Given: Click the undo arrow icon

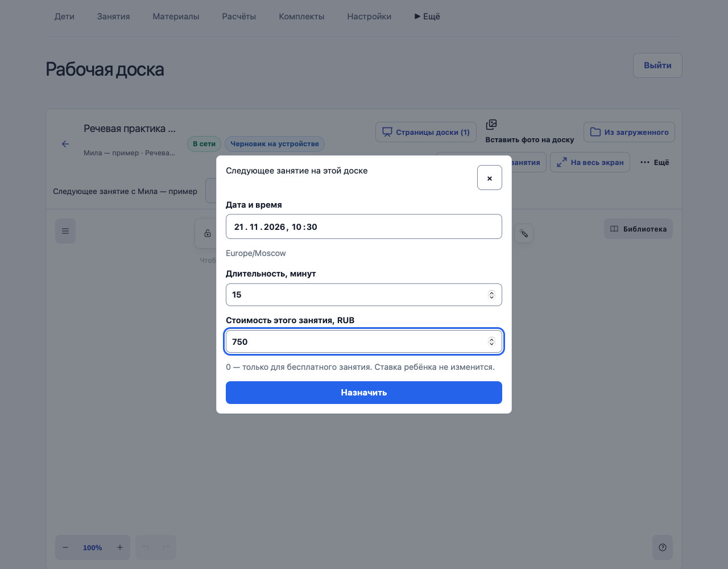Looking at the screenshot, I should 146,547.
